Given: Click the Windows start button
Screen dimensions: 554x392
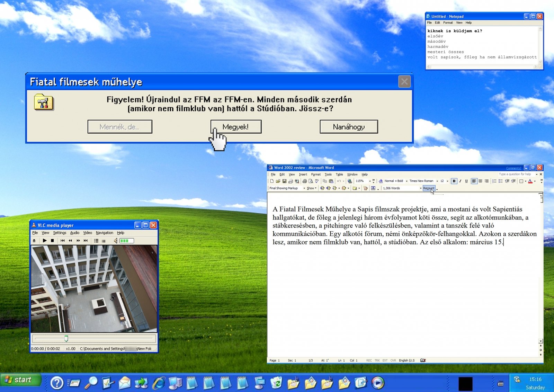Looking at the screenshot, I should click(21, 380).
